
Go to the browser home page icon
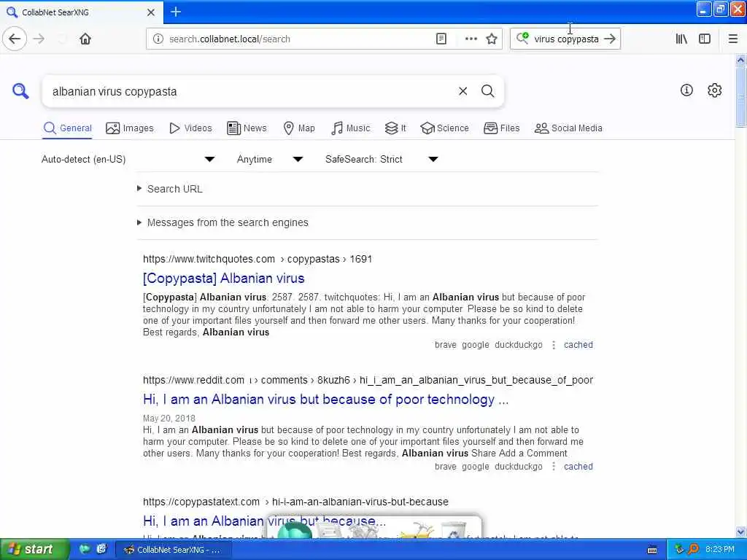pos(85,39)
